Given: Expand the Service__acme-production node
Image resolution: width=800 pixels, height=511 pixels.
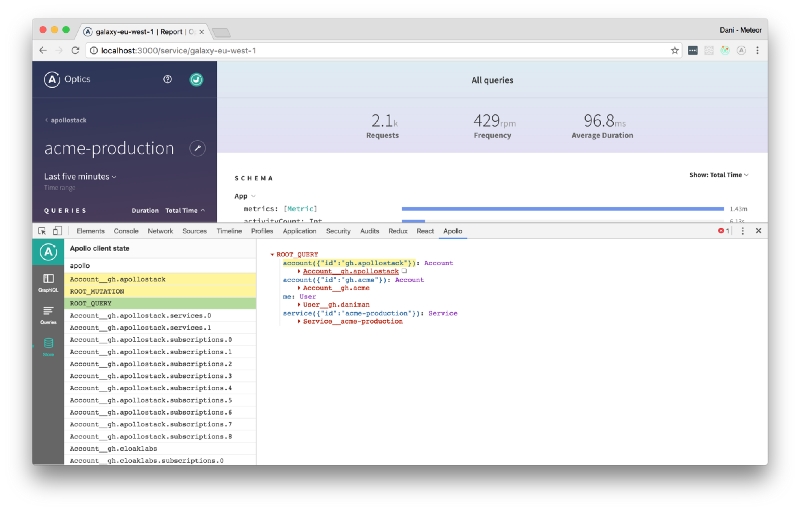Looking at the screenshot, I should (299, 321).
